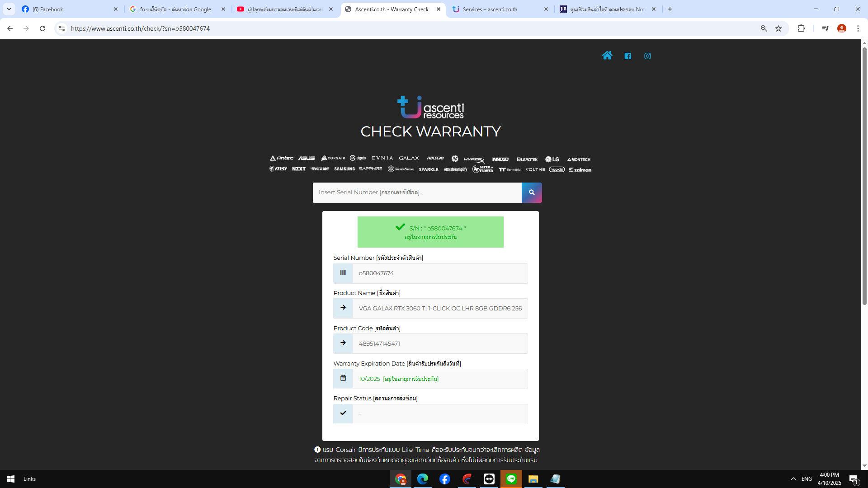Open the Instagram icon in page header
The height and width of the screenshot is (488, 868).
[x=647, y=56]
